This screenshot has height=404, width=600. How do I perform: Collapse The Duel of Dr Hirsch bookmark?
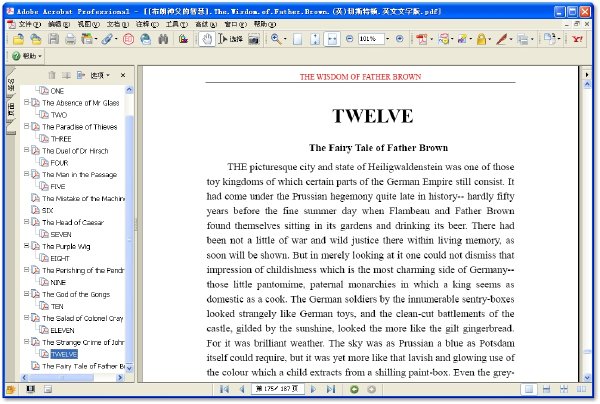(x=26, y=150)
